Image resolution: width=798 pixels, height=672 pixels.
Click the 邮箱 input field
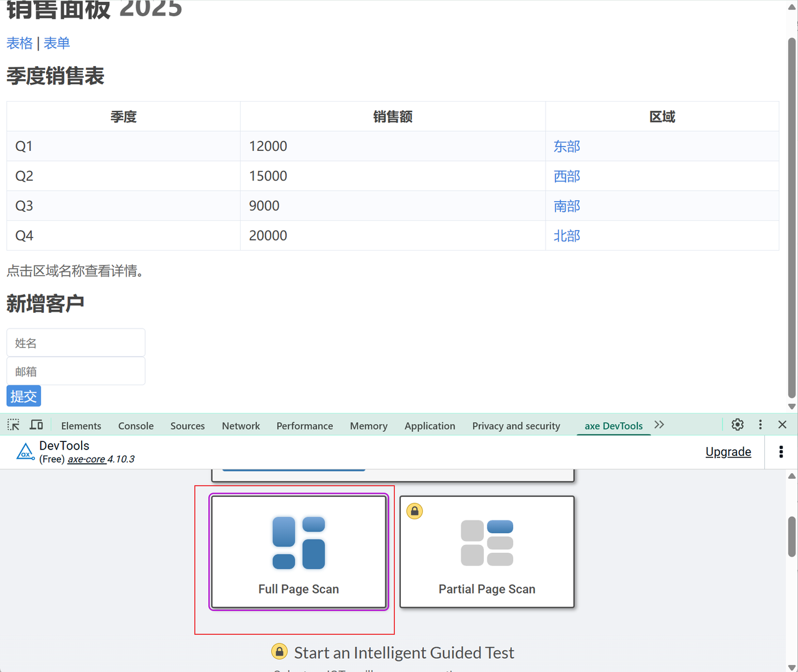(x=76, y=372)
